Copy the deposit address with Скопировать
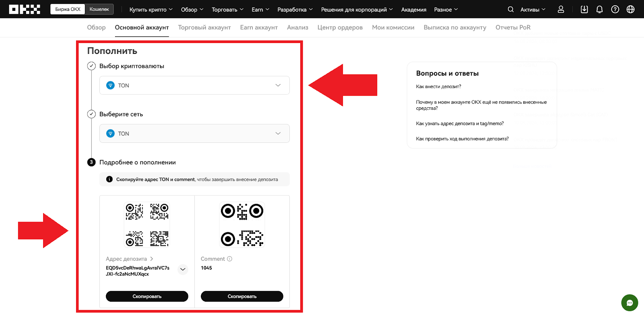The image size is (644, 317). pyautogui.click(x=147, y=296)
